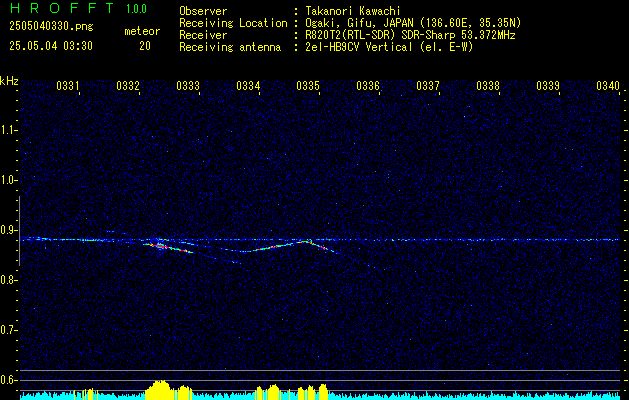Click the 0.8 kHz axis label
629x400 pixels.
(x=7, y=280)
